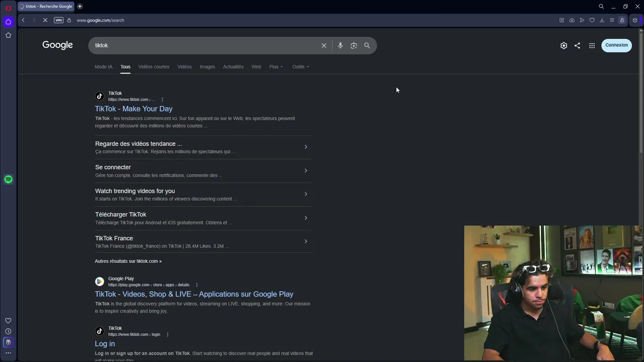Open options for tiktok.com login result

coord(168,335)
